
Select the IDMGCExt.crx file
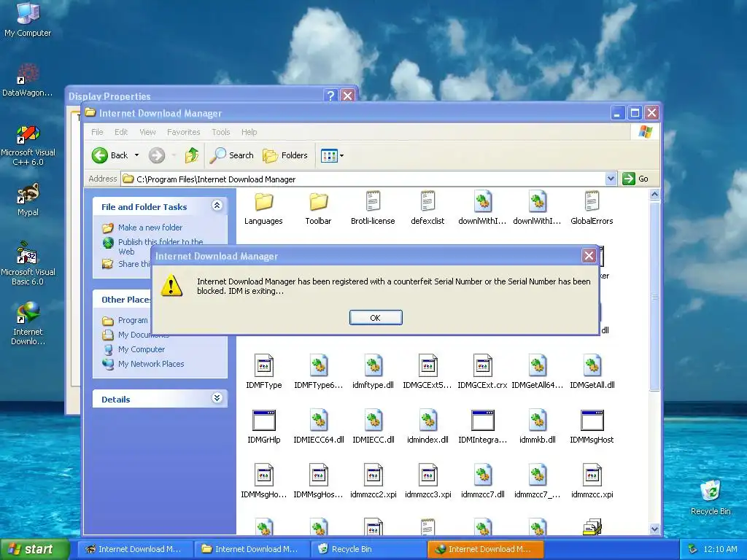coord(482,373)
